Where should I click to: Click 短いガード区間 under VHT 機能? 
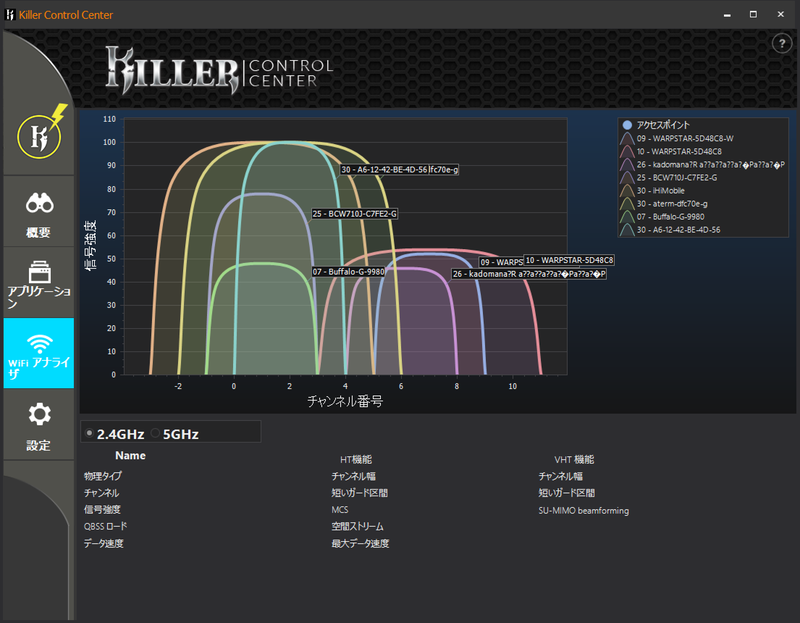(567, 493)
